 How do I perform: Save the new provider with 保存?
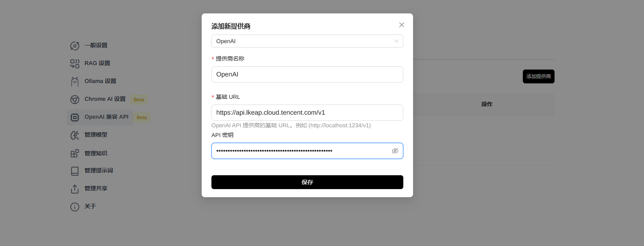click(307, 182)
